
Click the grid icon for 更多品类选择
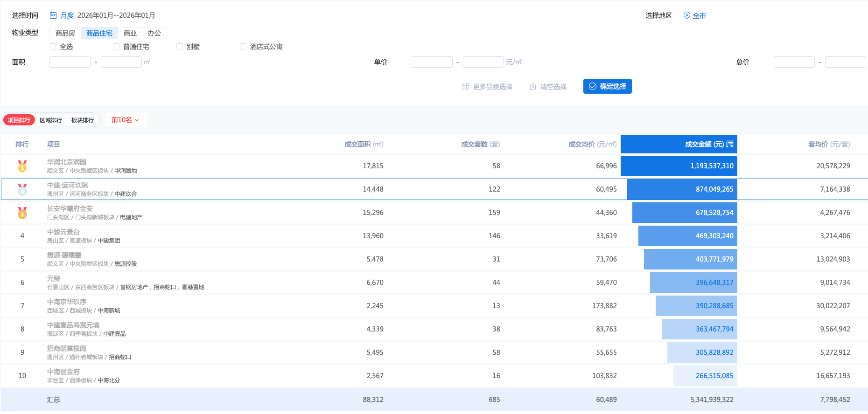click(x=465, y=86)
